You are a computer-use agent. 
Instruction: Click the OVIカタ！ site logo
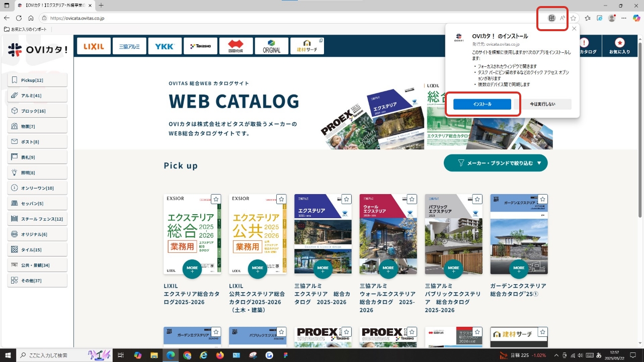(38, 49)
